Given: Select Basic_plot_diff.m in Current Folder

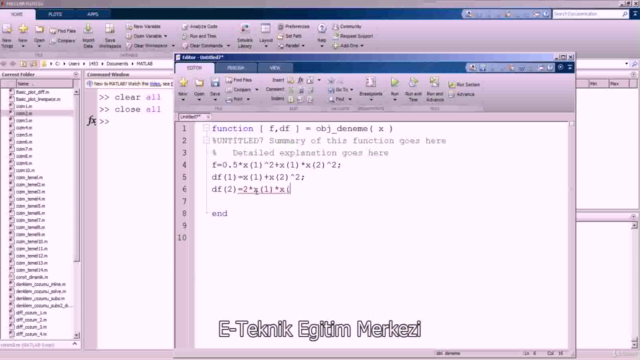Looking at the screenshot, I should coord(32,92).
